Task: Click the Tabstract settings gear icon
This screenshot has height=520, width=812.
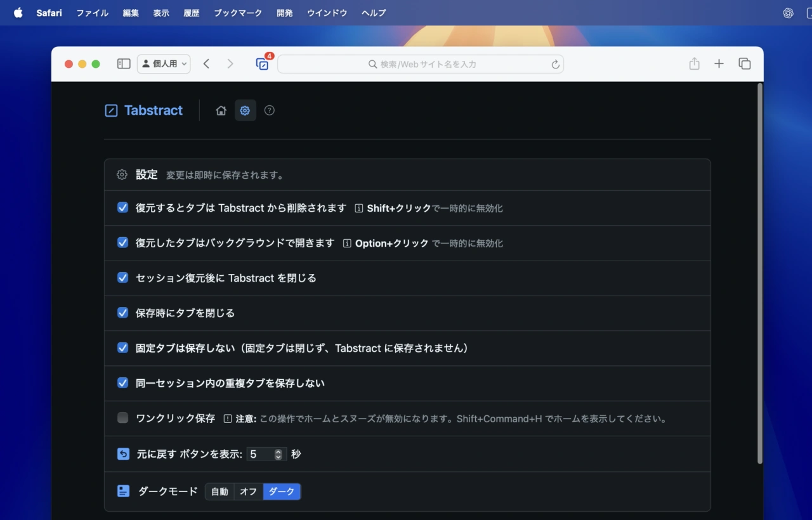Action: click(x=245, y=110)
